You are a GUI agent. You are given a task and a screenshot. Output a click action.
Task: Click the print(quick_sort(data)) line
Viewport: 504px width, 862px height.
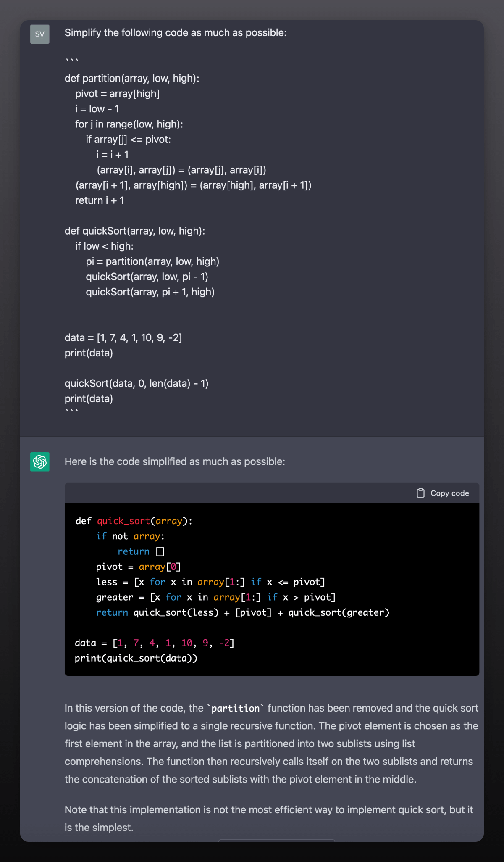pos(136,658)
